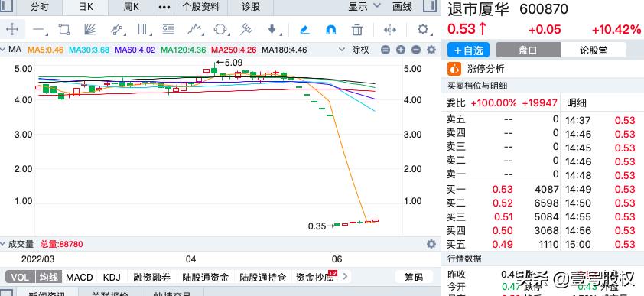Select the KDJ indicator

[112, 277]
